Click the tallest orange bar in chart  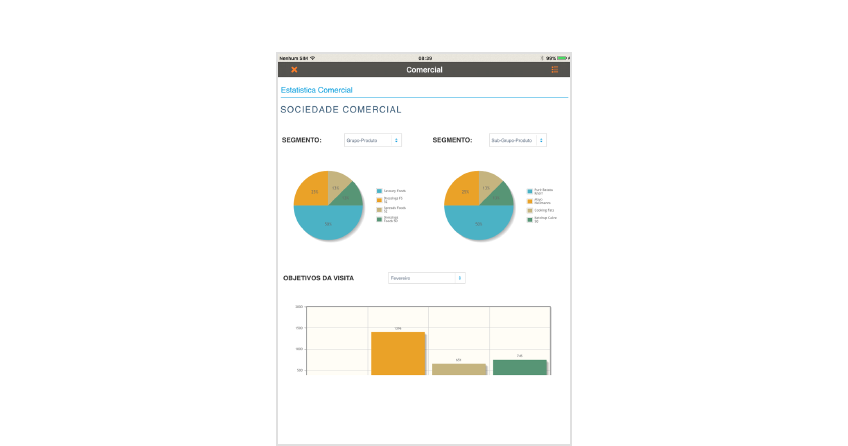coord(398,353)
